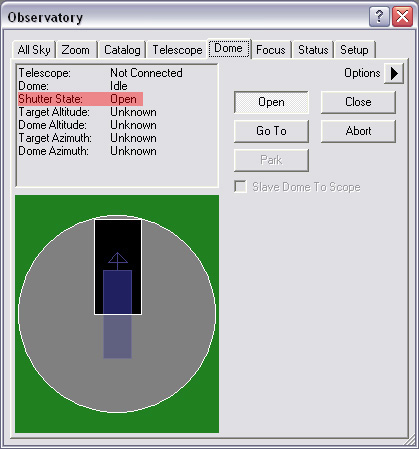Go to the Focus tab
Viewport: 419px width, 449px height.
(271, 50)
